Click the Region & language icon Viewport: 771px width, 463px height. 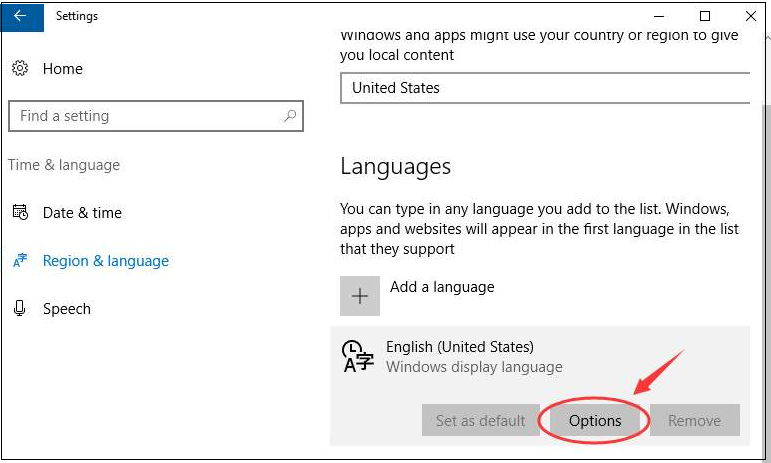coord(20,260)
